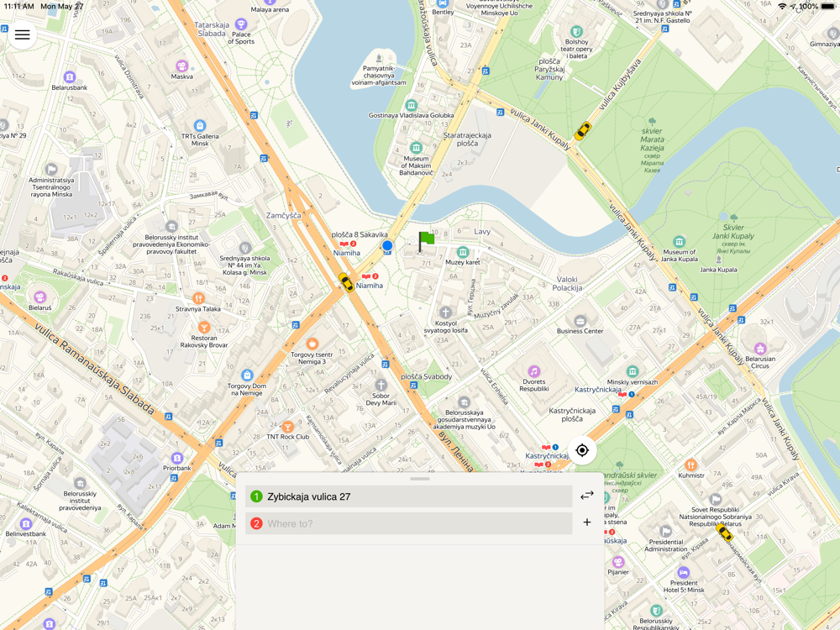Add another stop with plus icon
840x630 pixels.
pyautogui.click(x=587, y=522)
